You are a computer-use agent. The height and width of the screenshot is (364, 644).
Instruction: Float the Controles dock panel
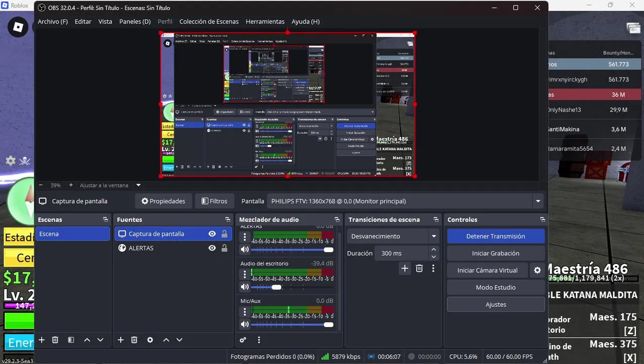tap(542, 219)
